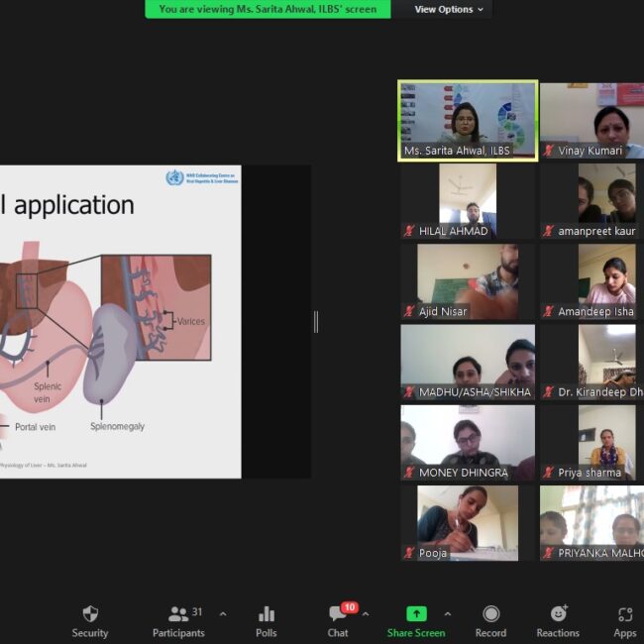Open Chat with 10 unread messages

339,614
